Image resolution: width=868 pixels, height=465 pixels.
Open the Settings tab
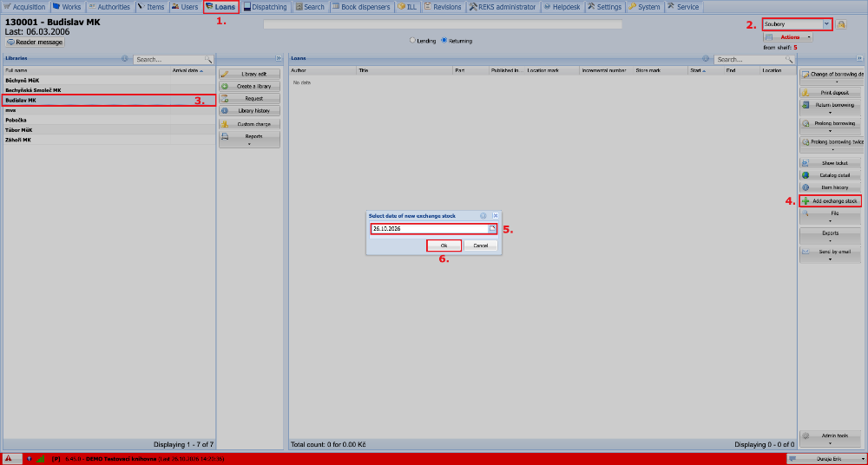[605, 7]
